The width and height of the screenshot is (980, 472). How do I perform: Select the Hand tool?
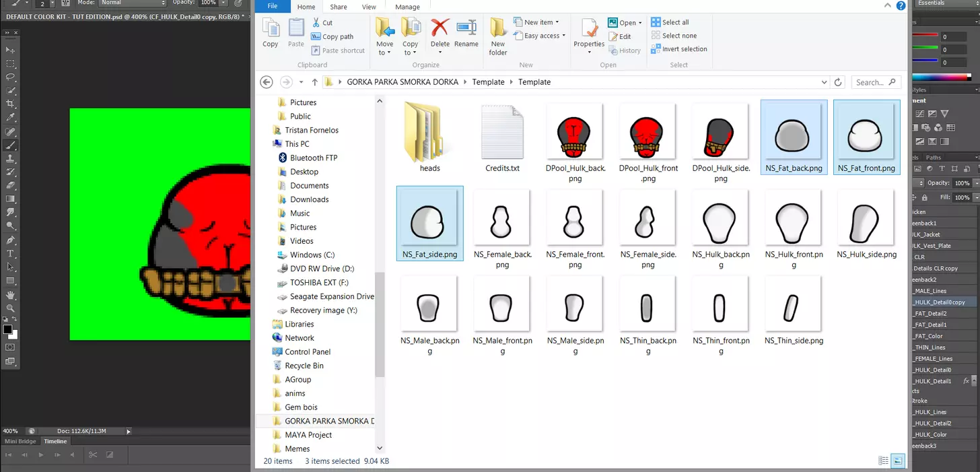pos(10,294)
